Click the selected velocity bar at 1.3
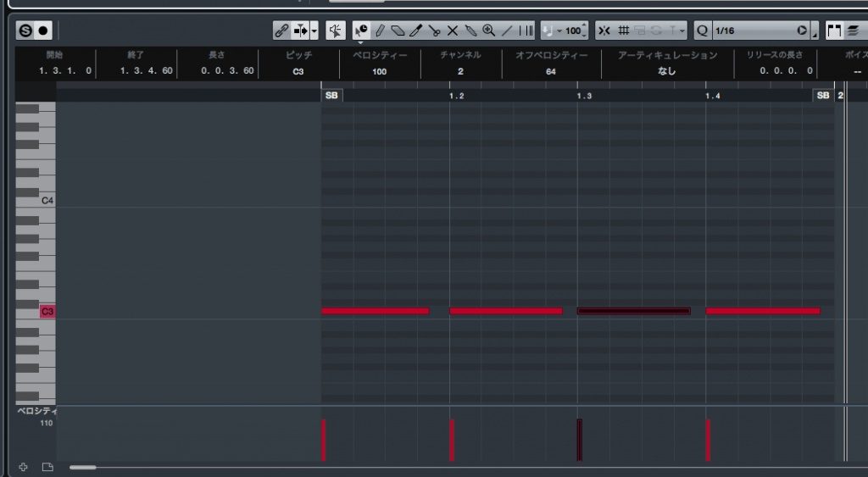The width and height of the screenshot is (868, 477). point(580,440)
